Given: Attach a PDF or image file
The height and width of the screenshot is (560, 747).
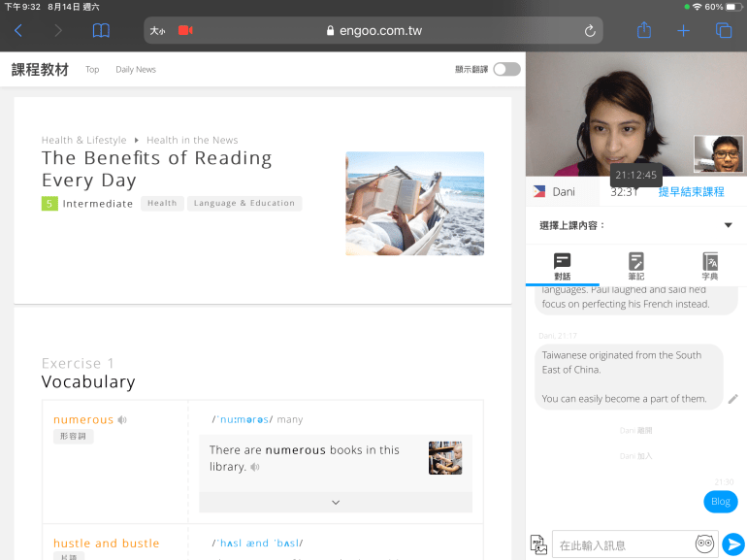Looking at the screenshot, I should 538,544.
